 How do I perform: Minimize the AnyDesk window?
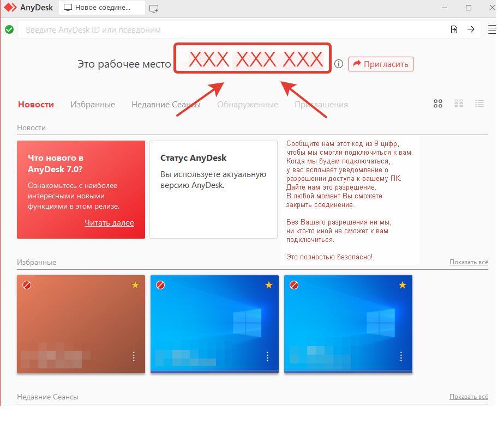(x=445, y=8)
